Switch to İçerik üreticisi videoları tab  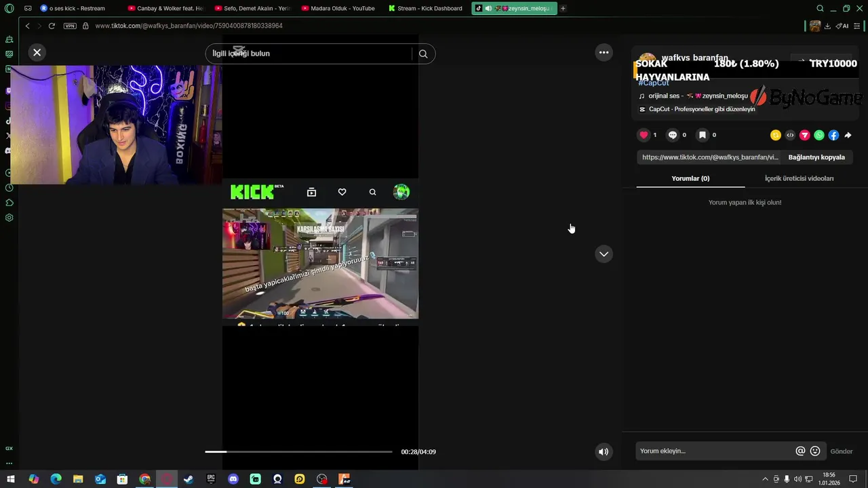tap(799, 178)
